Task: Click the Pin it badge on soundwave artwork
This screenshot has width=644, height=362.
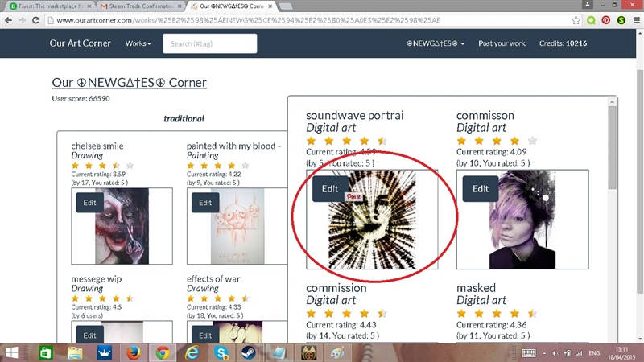Action: click(x=353, y=196)
